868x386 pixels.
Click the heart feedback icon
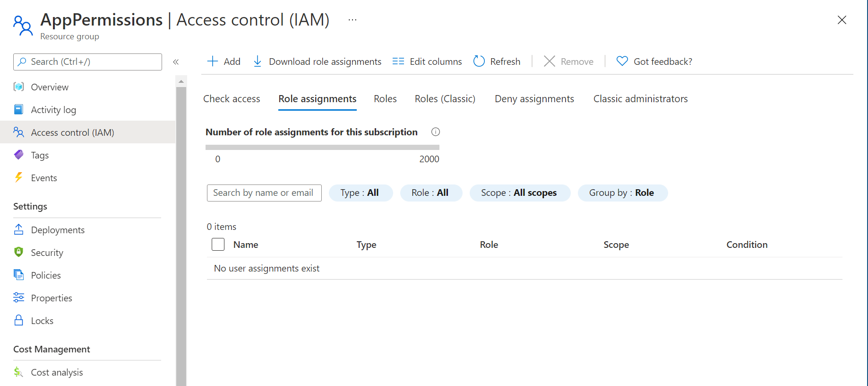pyautogui.click(x=622, y=61)
